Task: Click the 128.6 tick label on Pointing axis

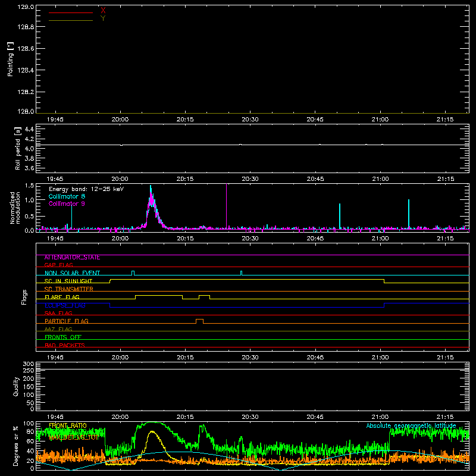Action: point(26,48)
